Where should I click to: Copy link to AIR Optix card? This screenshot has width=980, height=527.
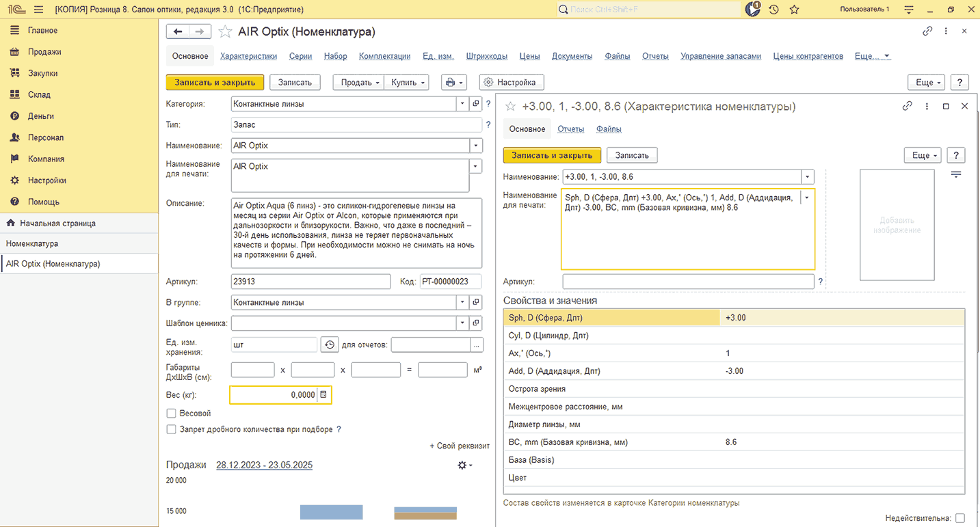[927, 31]
